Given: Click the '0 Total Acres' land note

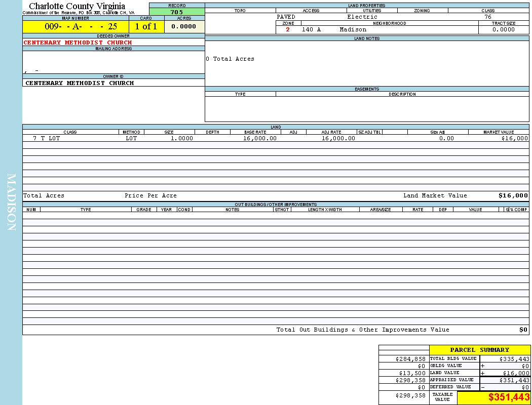Looking at the screenshot, I should pyautogui.click(x=230, y=59).
